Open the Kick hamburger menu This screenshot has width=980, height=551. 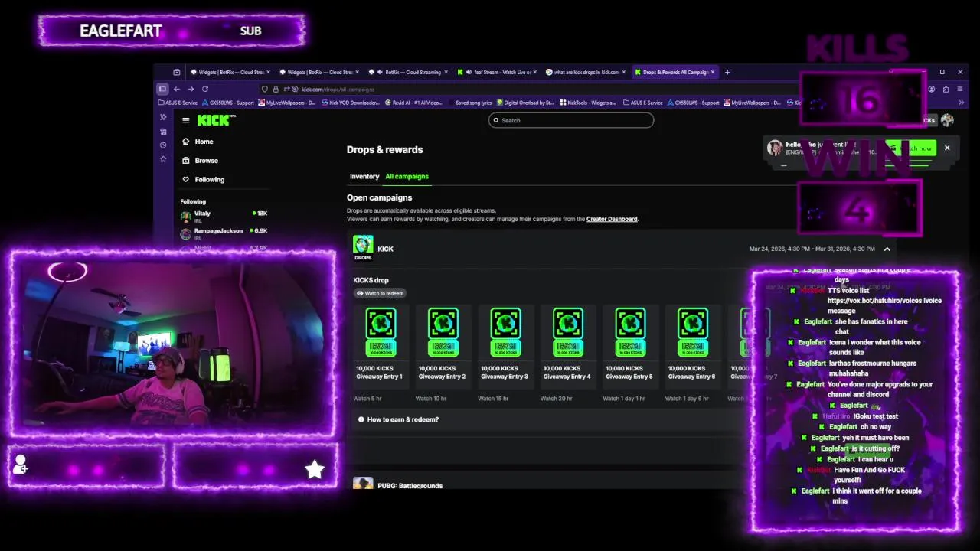pos(185,120)
